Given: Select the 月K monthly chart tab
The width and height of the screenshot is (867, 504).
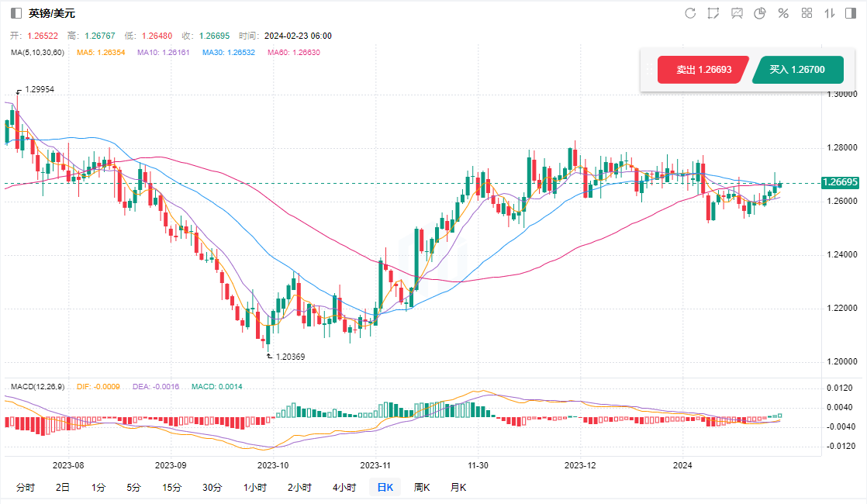Looking at the screenshot, I should pos(458,488).
